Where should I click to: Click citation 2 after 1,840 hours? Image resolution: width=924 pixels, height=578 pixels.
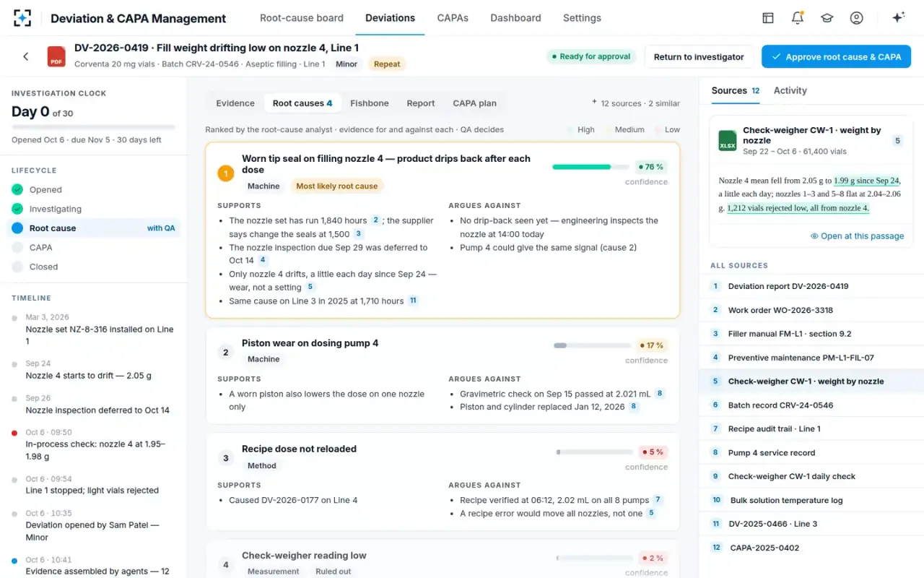(x=375, y=220)
